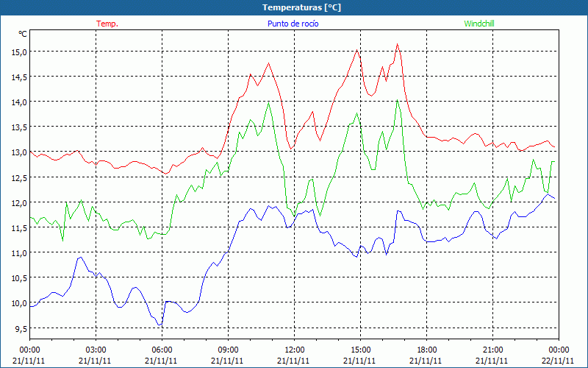
Task: Click the 09:00 time axis label
Action: tap(228, 350)
